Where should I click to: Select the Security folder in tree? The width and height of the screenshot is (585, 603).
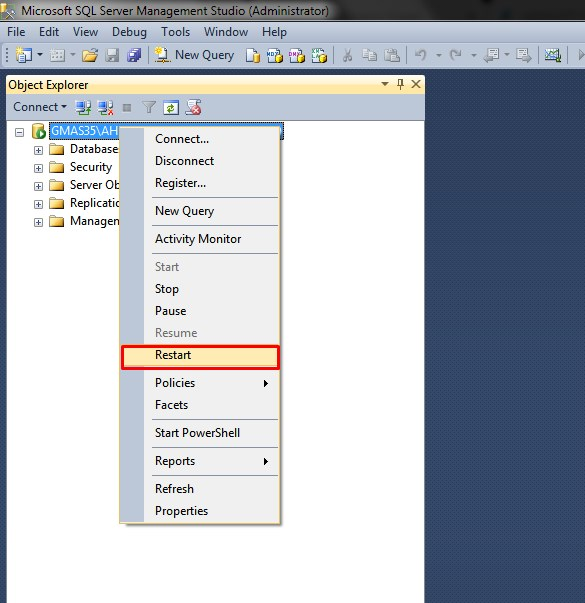tap(91, 167)
